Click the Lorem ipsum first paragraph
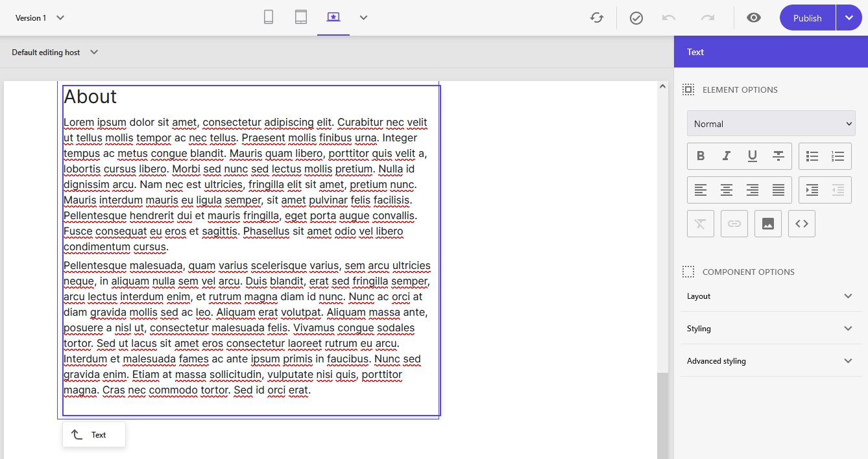This screenshot has height=459, width=868. coord(245,184)
